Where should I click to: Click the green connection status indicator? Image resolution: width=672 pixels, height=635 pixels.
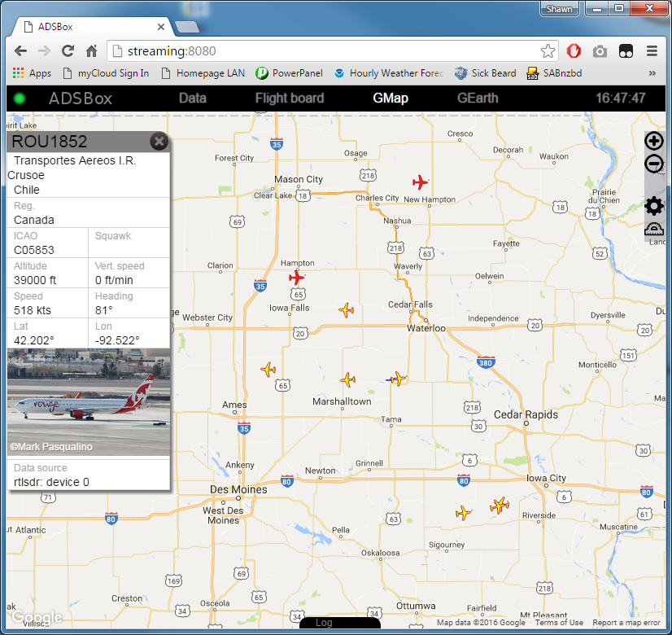(20, 99)
